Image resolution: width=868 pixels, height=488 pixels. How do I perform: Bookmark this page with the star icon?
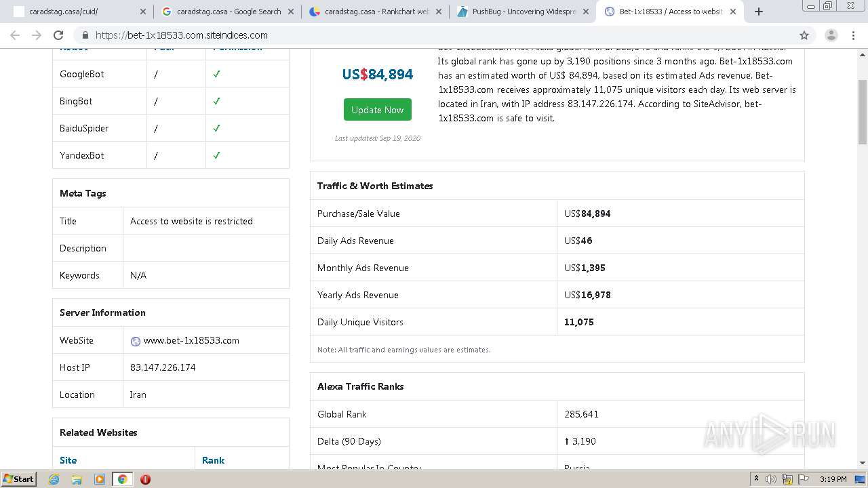coord(804,35)
